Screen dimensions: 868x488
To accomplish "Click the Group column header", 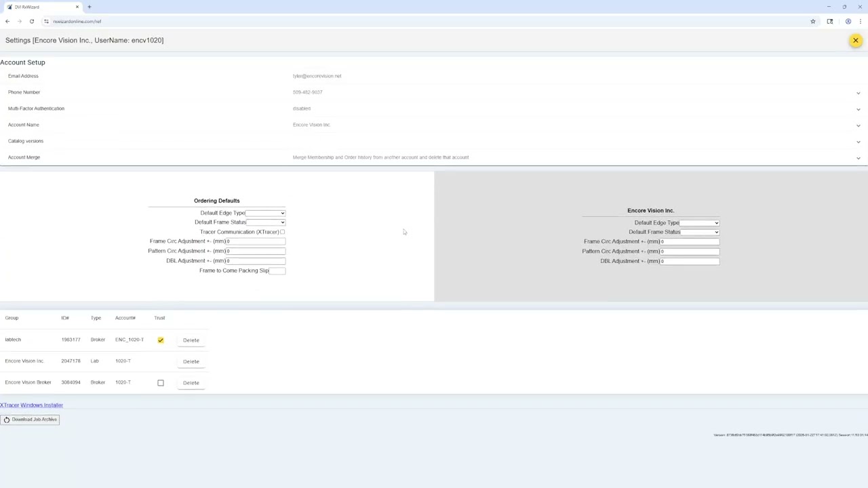I will point(12,318).
